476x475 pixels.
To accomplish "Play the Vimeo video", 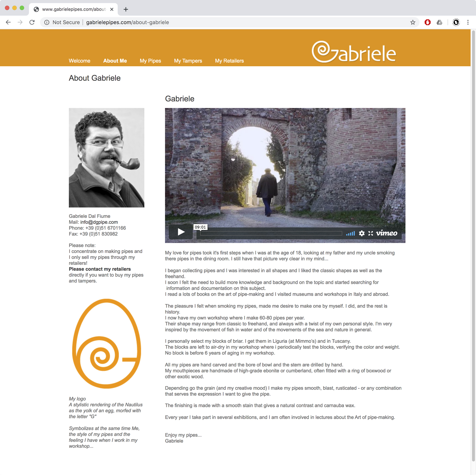I will click(x=181, y=232).
